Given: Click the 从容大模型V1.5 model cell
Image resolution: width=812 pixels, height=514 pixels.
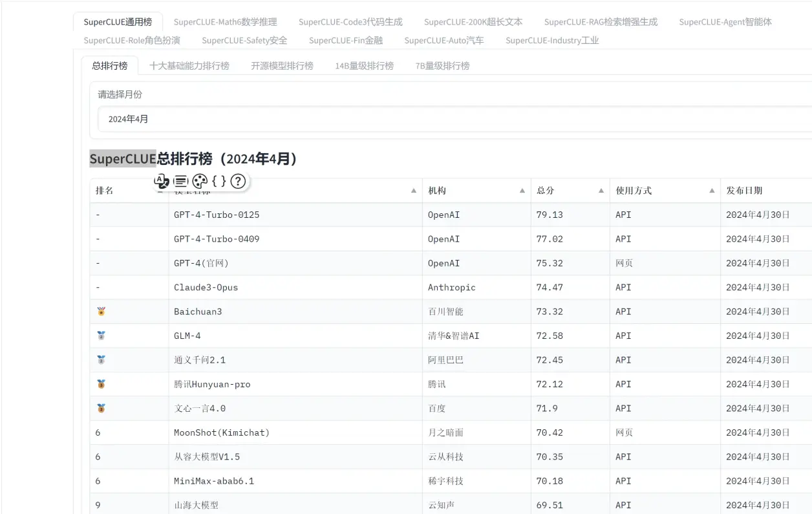Looking at the screenshot, I should point(295,457).
